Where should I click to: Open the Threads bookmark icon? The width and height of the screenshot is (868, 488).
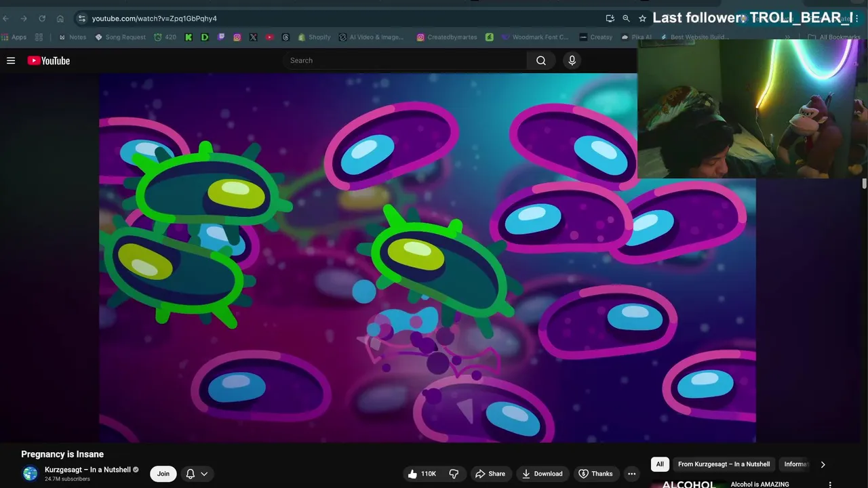[x=285, y=37]
